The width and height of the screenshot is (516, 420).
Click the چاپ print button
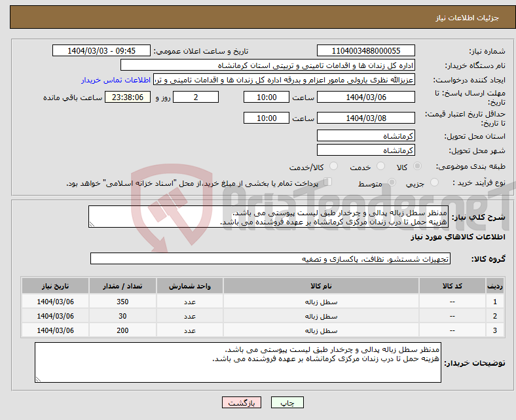click(287, 402)
